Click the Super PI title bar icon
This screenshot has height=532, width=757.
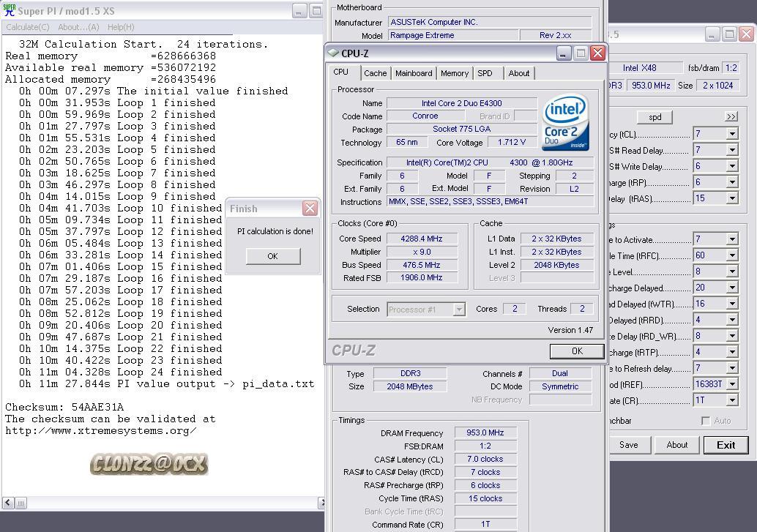(x=10, y=10)
